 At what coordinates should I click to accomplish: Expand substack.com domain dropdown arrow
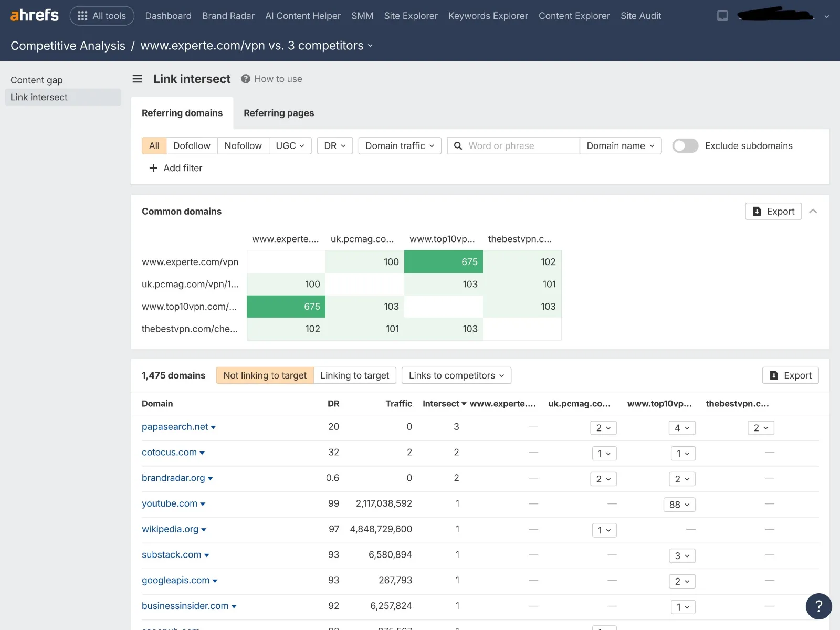tap(206, 555)
